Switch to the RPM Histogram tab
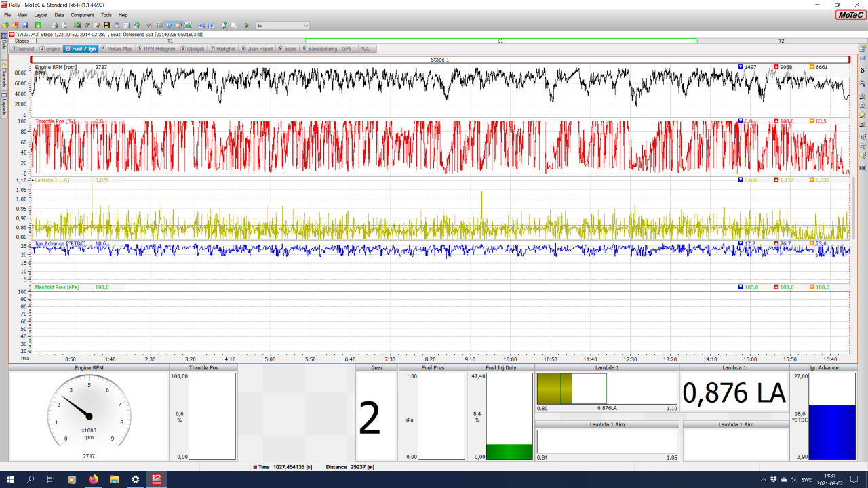The width and height of the screenshot is (868, 488). 157,49
